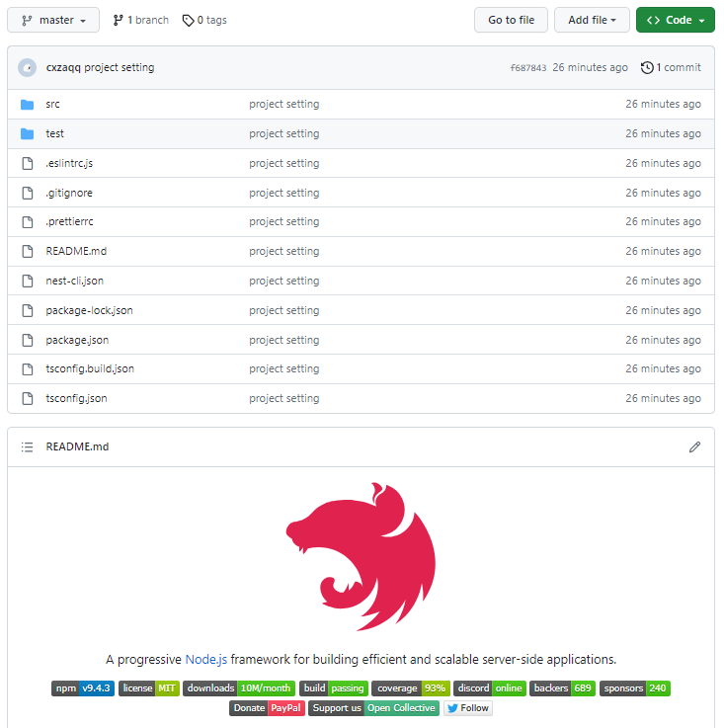Screen dimensions: 724x728
Task: Click the src folder icon
Action: click(28, 105)
